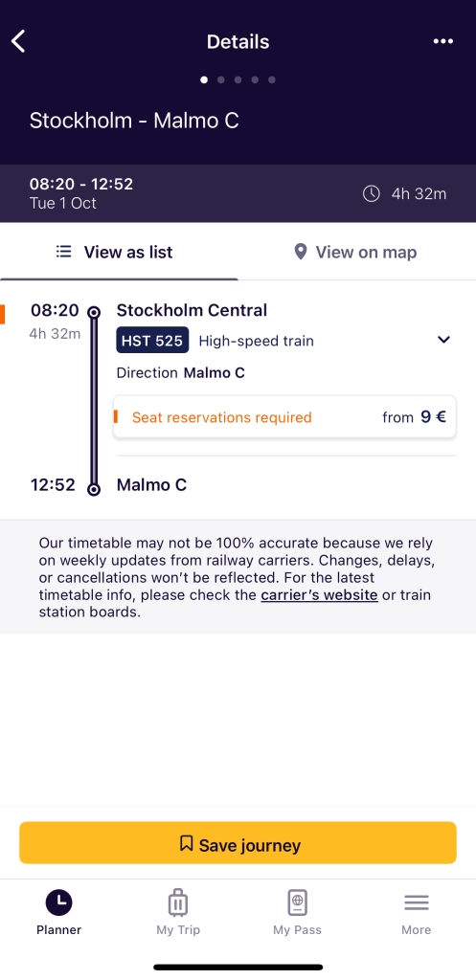Go back using the left arrow
Image resolution: width=476 pixels, height=980 pixels.
click(x=18, y=42)
